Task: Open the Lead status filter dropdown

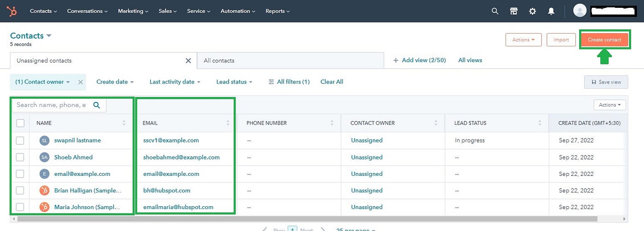Action: 234,82
